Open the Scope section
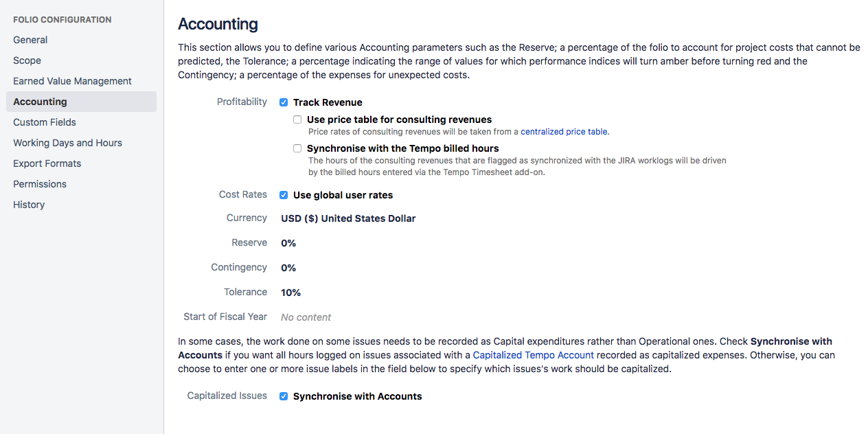The width and height of the screenshot is (868, 434). pos(27,60)
